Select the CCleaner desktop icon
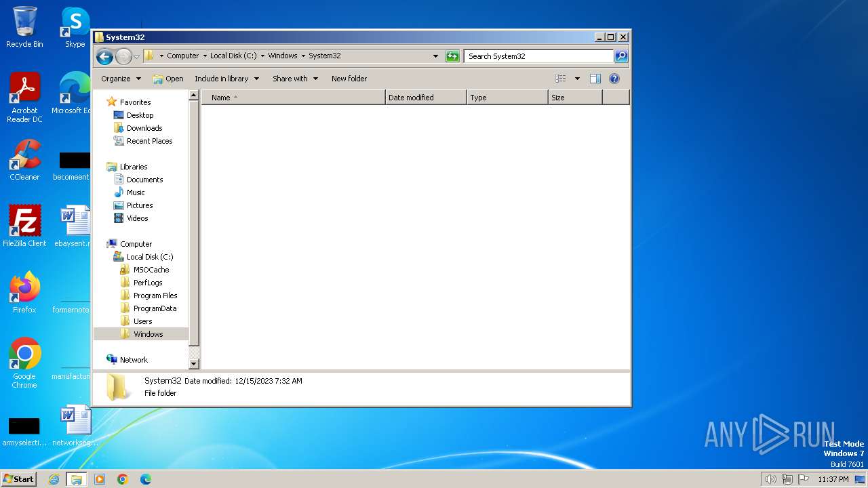Viewport: 868px width, 488px height. click(24, 160)
